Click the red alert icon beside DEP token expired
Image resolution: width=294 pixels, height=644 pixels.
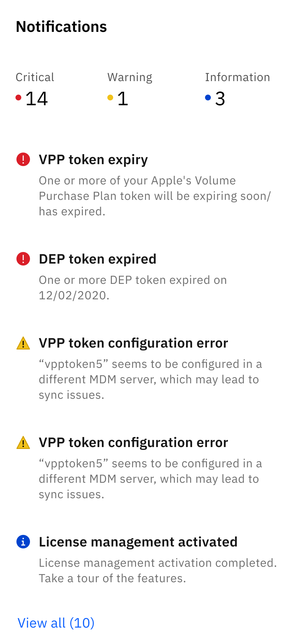pos(23,259)
